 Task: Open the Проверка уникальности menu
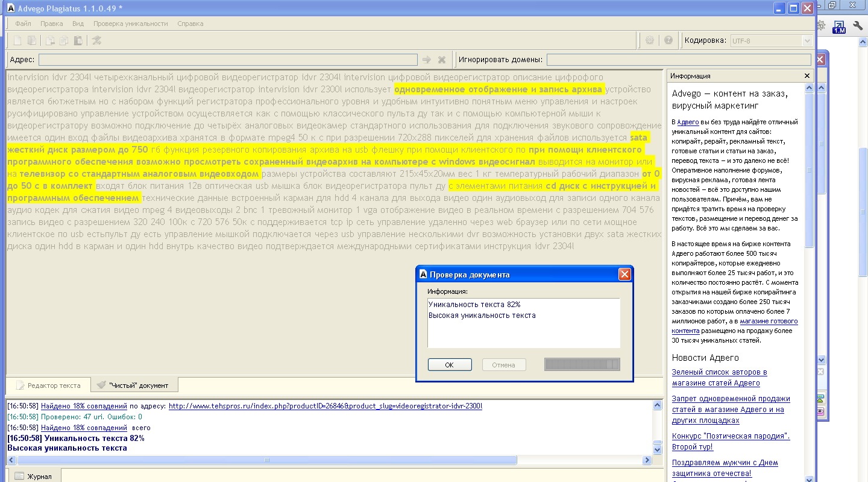point(131,24)
